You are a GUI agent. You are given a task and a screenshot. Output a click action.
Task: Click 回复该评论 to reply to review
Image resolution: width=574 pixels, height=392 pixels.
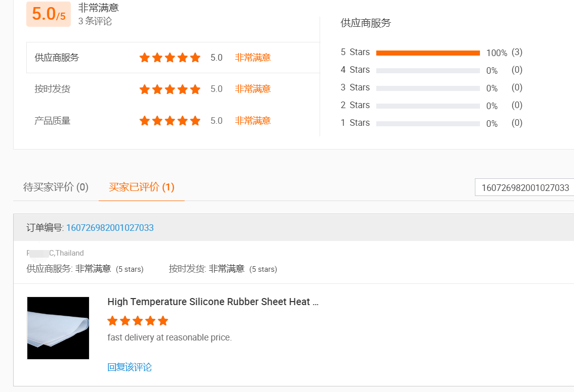129,367
